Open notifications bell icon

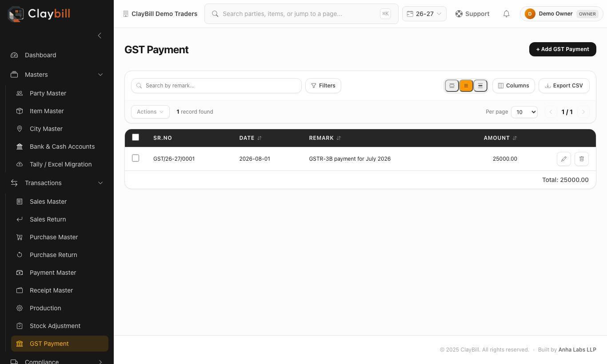click(x=506, y=14)
